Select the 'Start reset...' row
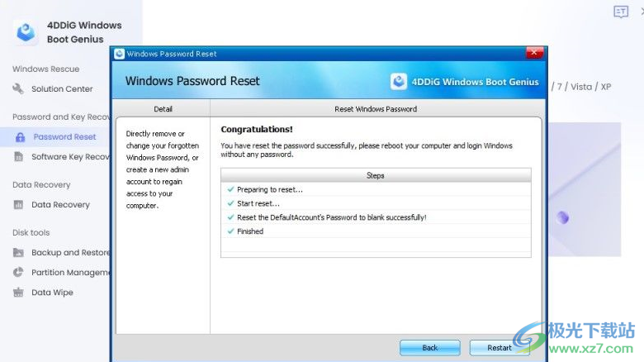644x362 pixels. [x=376, y=203]
